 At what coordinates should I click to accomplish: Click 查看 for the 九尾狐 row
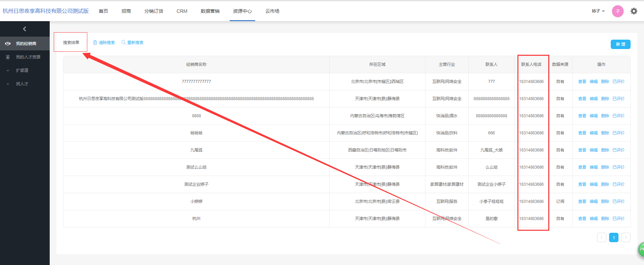[582, 150]
